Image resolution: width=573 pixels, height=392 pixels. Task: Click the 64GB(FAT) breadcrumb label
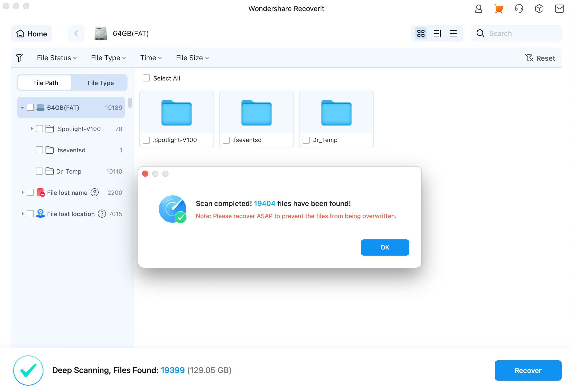(x=131, y=33)
